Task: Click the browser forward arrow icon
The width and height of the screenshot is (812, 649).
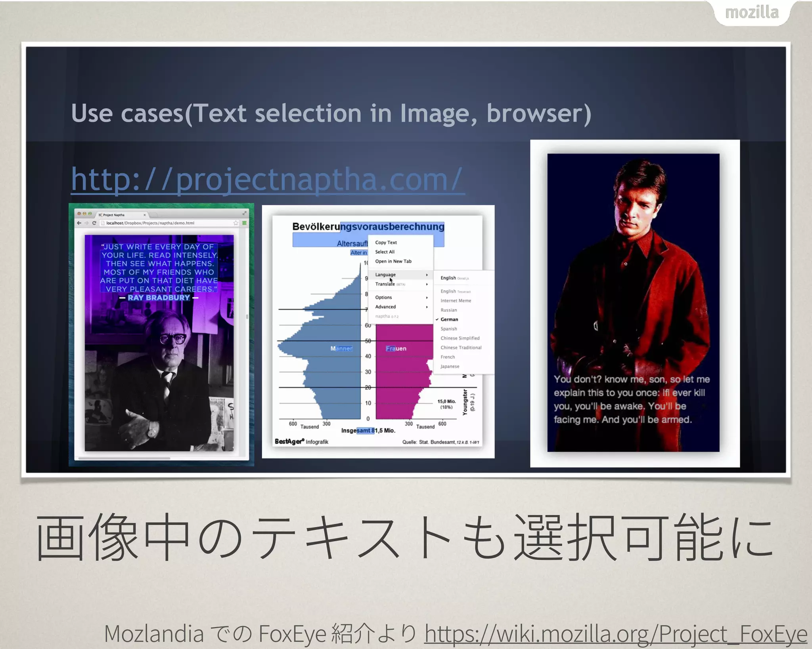Action: tap(86, 223)
